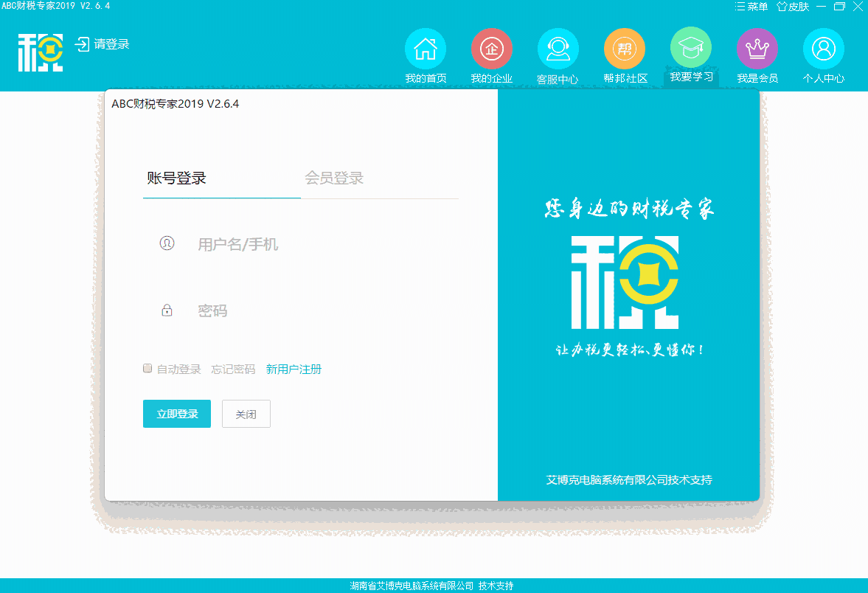Screen dimensions: 868x593
Task: Close the ABC财税专家 window
Action: point(858,7)
